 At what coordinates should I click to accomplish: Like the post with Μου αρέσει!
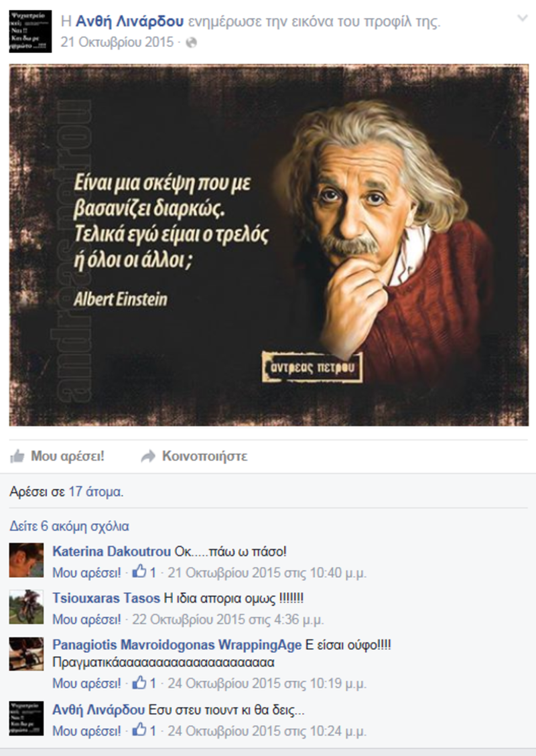pos(68,456)
